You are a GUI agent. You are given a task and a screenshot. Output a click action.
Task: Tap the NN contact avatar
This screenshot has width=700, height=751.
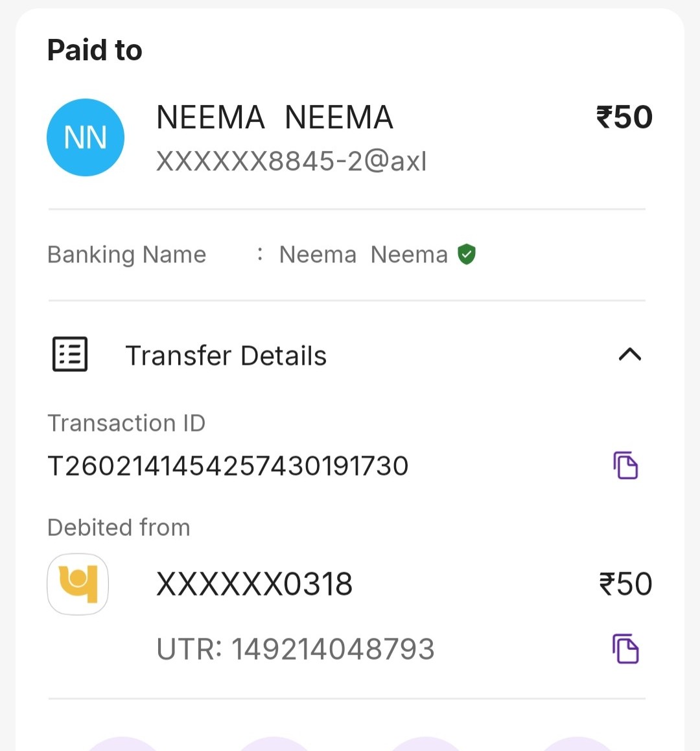pyautogui.click(x=86, y=137)
